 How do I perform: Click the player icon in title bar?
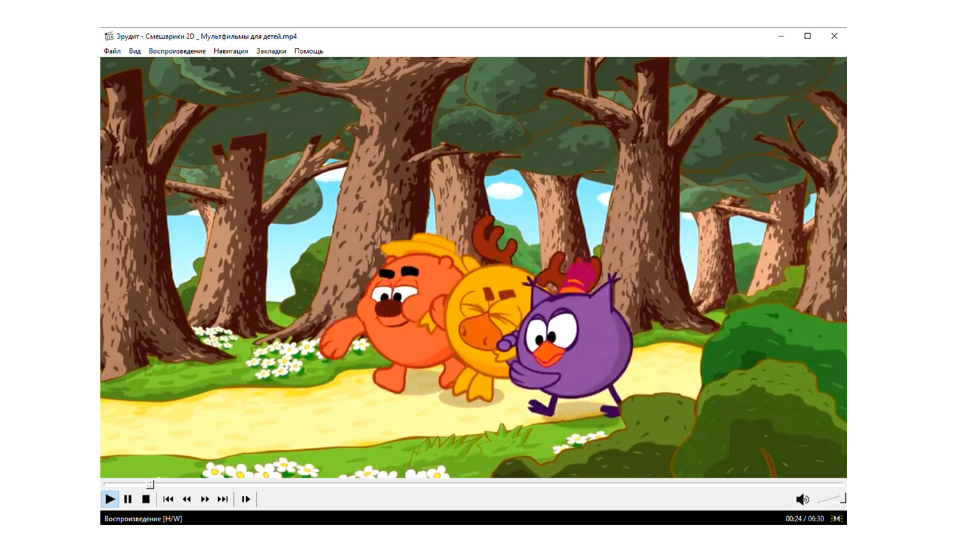[109, 36]
